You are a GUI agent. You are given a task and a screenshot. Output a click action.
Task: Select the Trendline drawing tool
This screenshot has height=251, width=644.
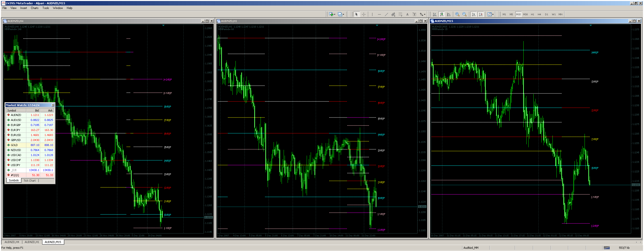[386, 14]
